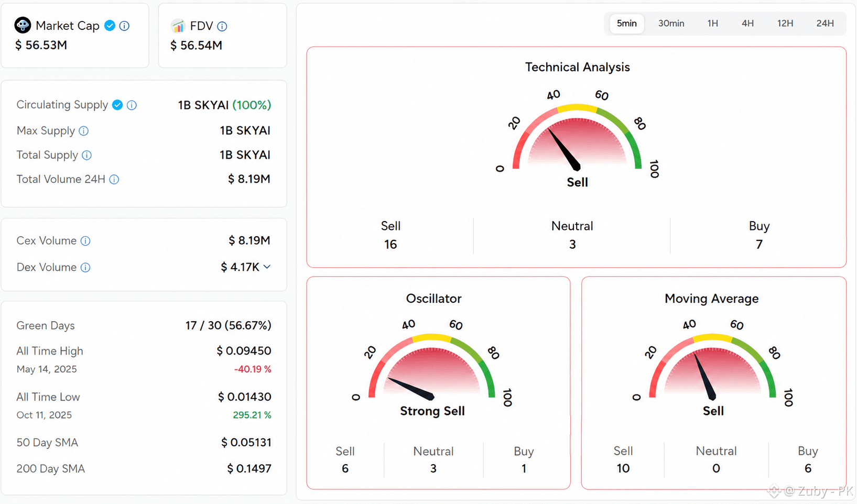Open the Total Volume 24H info icon
Screen dimensions: 857x504
point(114,179)
